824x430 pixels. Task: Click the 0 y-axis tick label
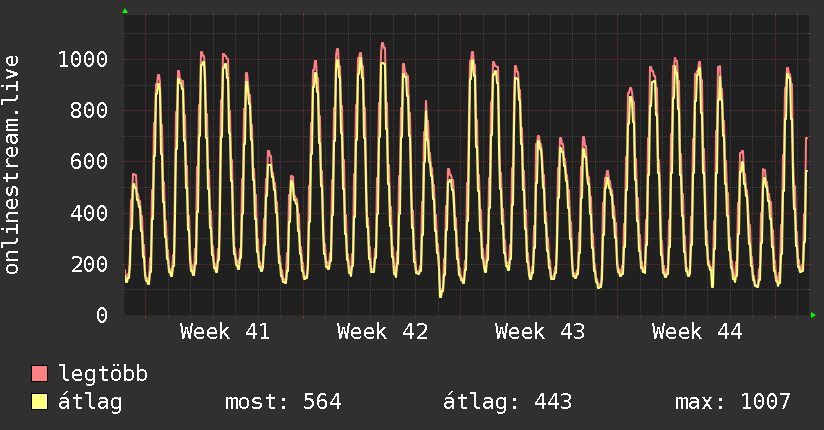tap(102, 315)
